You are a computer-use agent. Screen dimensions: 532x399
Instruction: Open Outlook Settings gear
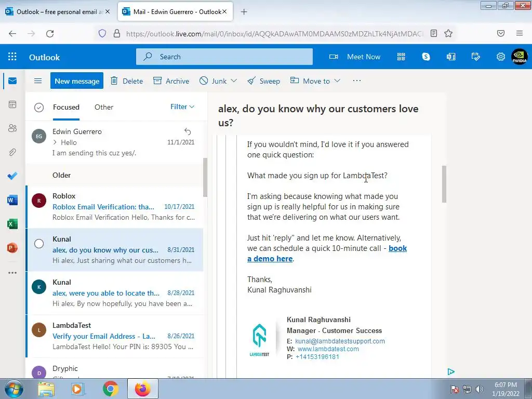coord(500,57)
